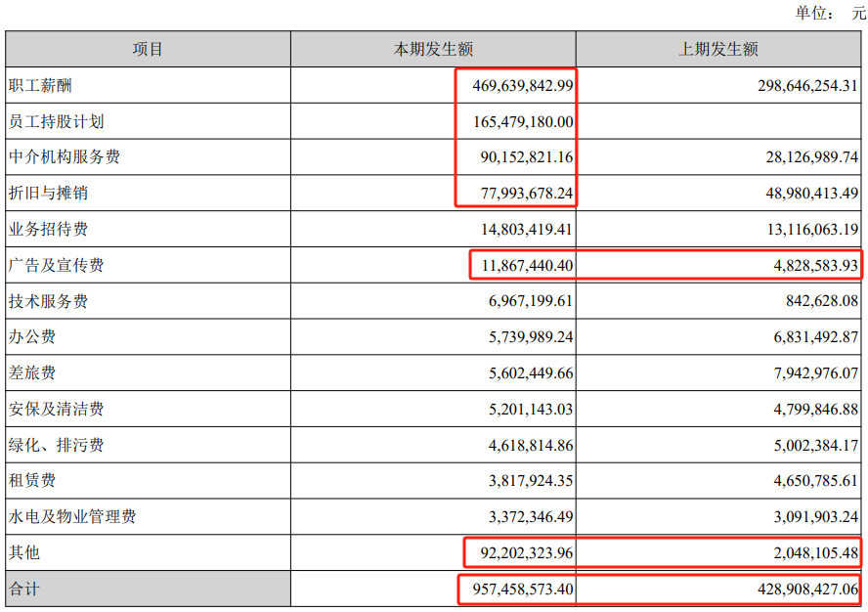Click the value 14,803,419.41
This screenshot has width=868, height=612.
[527, 230]
